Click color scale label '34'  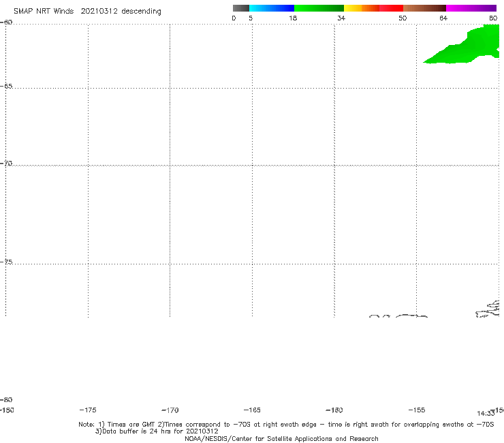coord(341,18)
